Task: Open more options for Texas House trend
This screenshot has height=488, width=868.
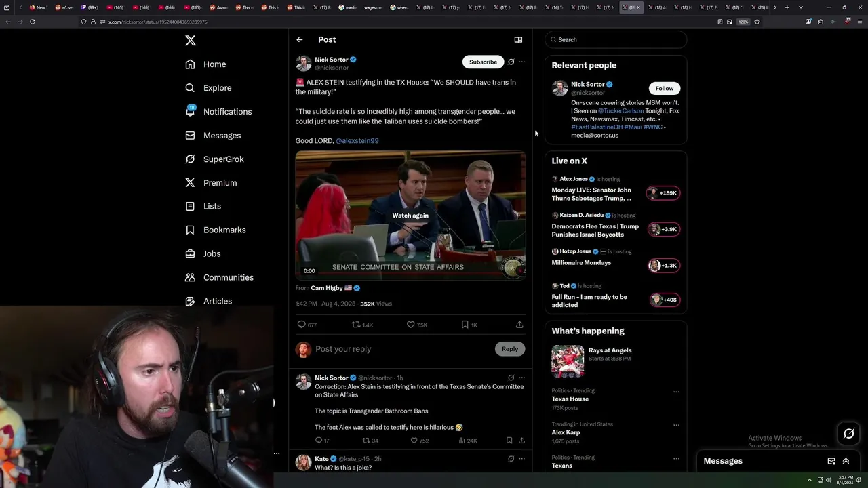Action: (676, 392)
